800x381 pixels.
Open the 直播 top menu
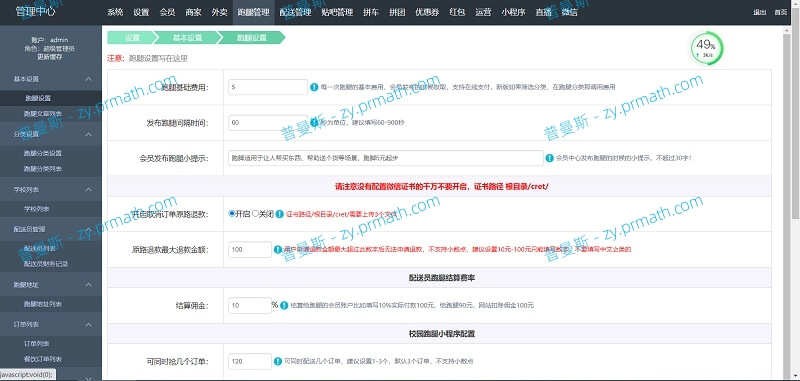(x=543, y=12)
